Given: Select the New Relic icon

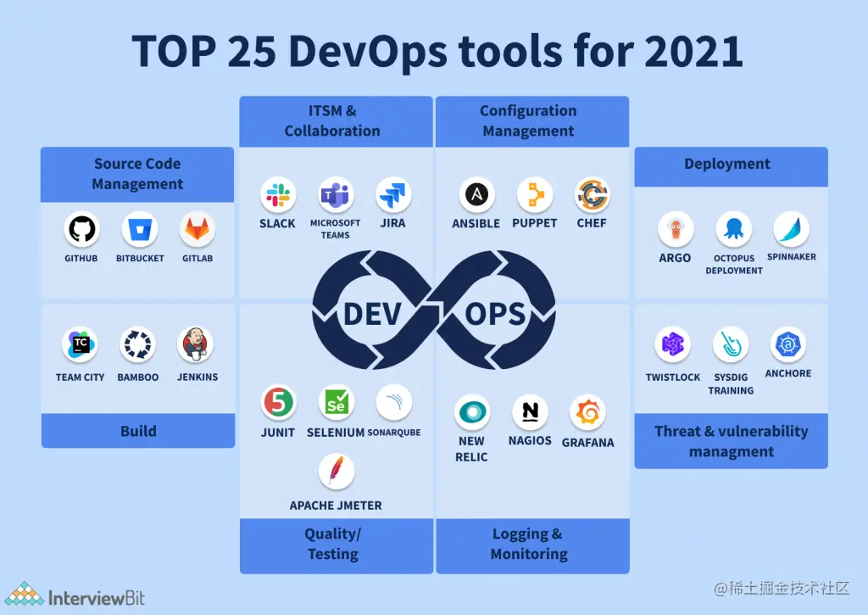Looking at the screenshot, I should pos(472,412).
